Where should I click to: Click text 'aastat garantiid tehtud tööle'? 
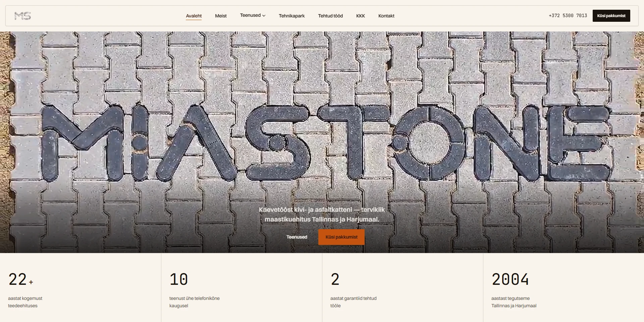coord(354,302)
